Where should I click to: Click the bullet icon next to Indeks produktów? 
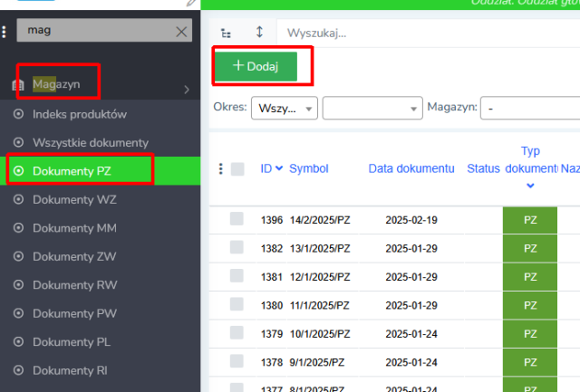tap(18, 114)
